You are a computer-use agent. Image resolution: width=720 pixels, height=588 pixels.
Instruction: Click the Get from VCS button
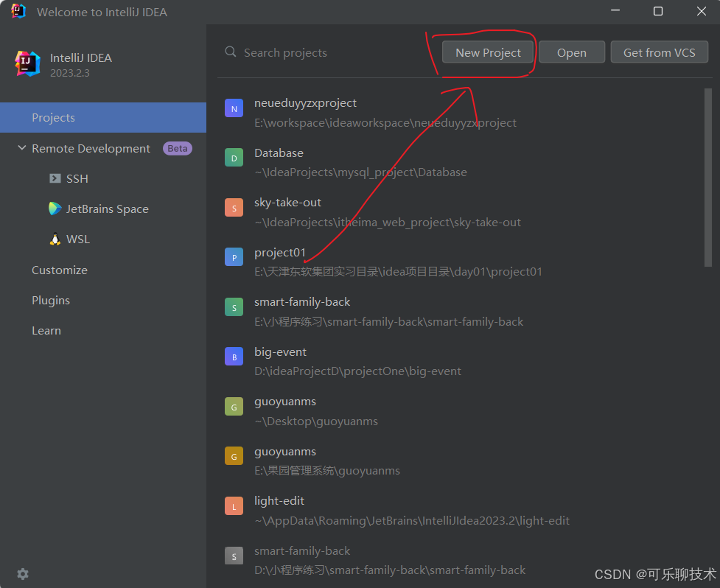660,52
